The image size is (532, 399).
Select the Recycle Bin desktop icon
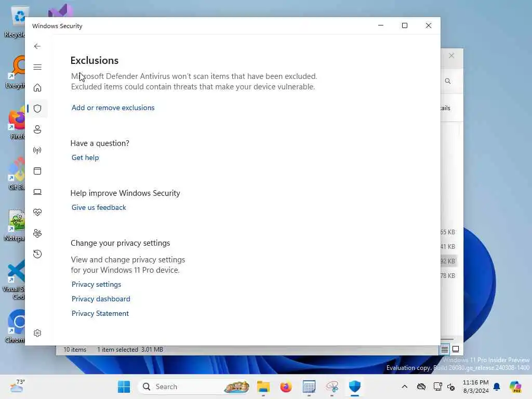[15, 22]
